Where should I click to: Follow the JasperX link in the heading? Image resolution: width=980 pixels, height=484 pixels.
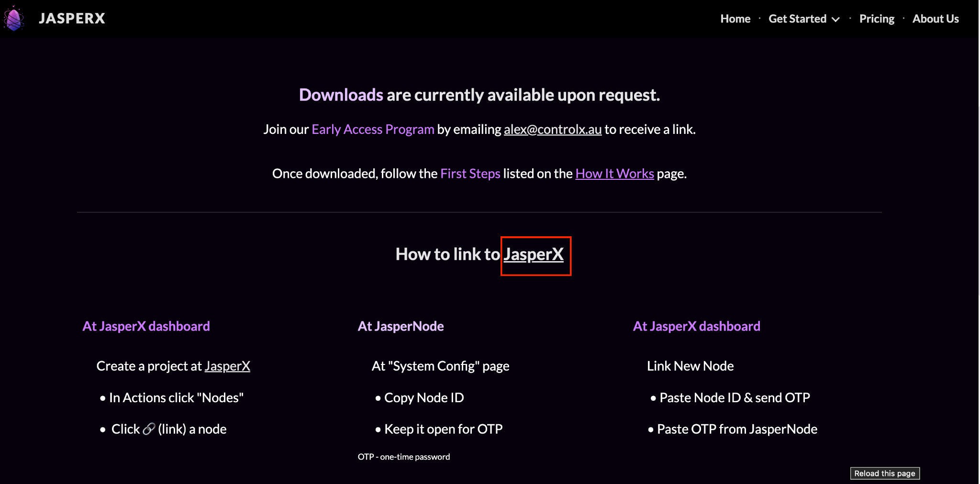click(x=534, y=254)
